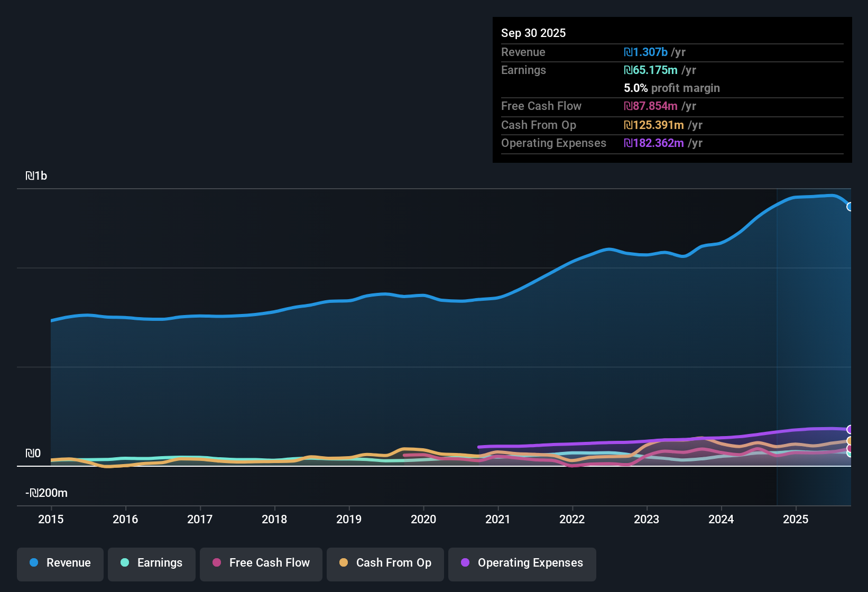The image size is (868, 592).
Task: Click the 2020 year axis label
Action: tap(423, 520)
